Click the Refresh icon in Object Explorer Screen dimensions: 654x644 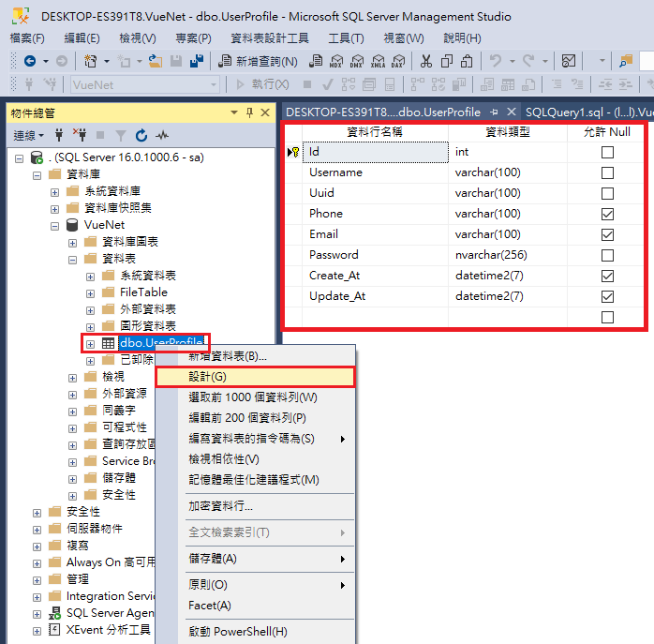pyautogui.click(x=141, y=135)
